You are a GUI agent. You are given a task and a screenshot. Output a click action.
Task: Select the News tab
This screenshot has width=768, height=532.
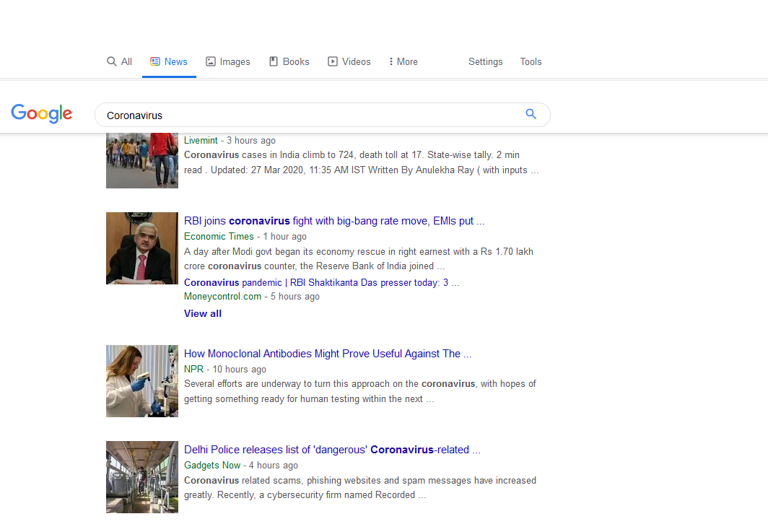pos(169,62)
